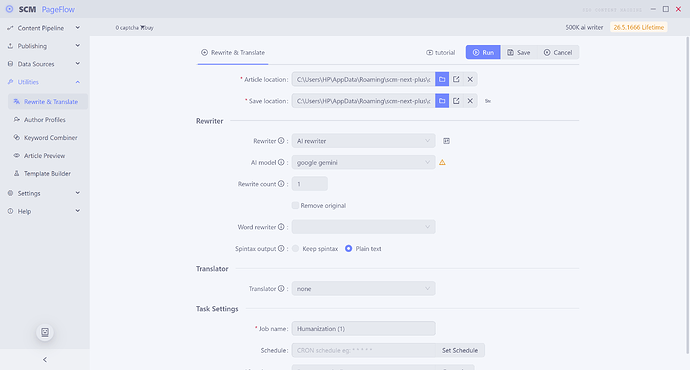
Task: Select Plain text radio option
Action: pyautogui.click(x=349, y=249)
